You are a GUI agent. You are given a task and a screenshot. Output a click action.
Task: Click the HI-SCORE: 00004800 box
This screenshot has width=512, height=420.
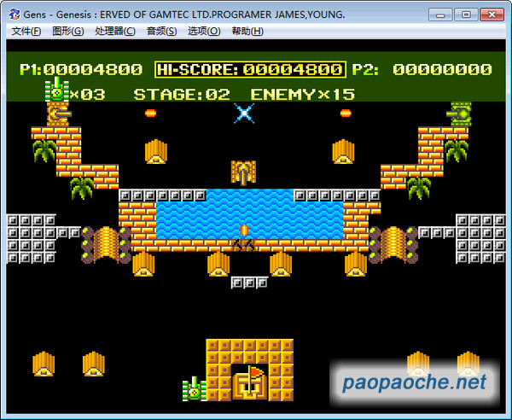point(250,69)
